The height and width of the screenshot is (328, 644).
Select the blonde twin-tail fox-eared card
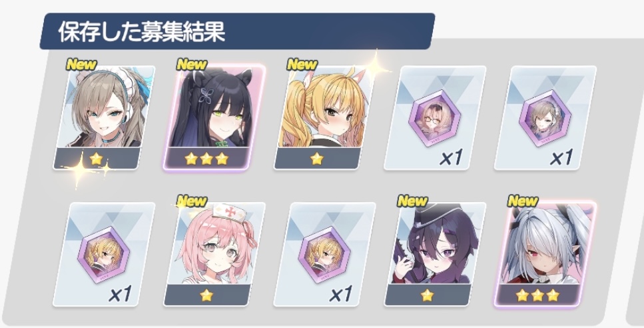[x=325, y=117]
